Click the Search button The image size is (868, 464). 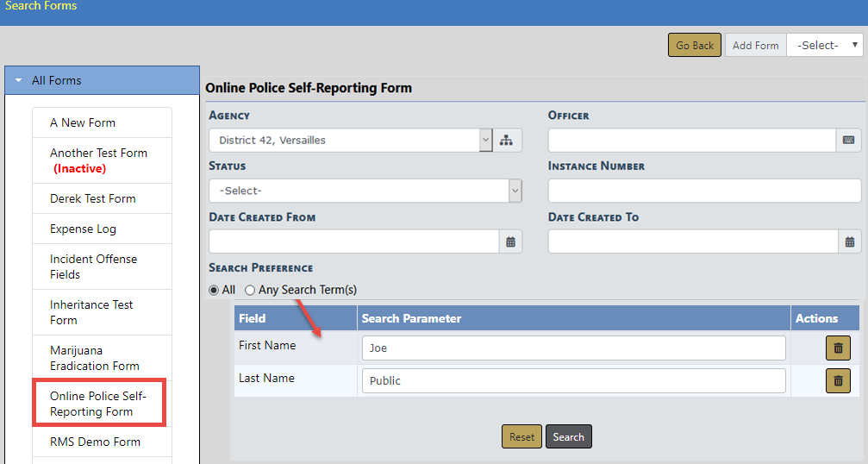(568, 437)
